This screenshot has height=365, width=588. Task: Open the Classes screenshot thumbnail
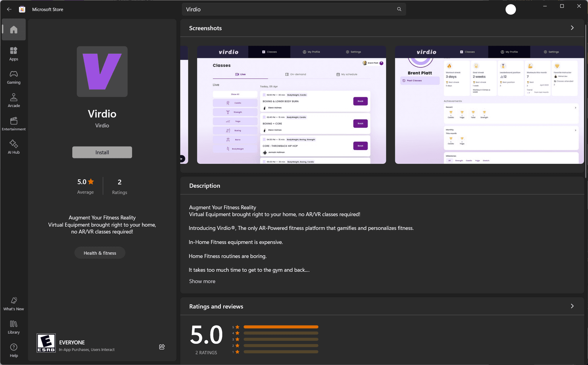click(291, 105)
